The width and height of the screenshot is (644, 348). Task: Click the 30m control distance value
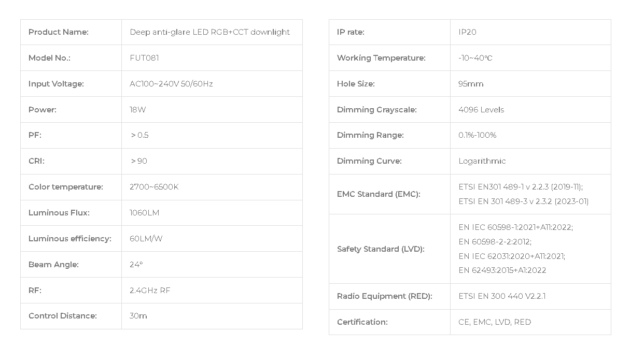click(138, 316)
